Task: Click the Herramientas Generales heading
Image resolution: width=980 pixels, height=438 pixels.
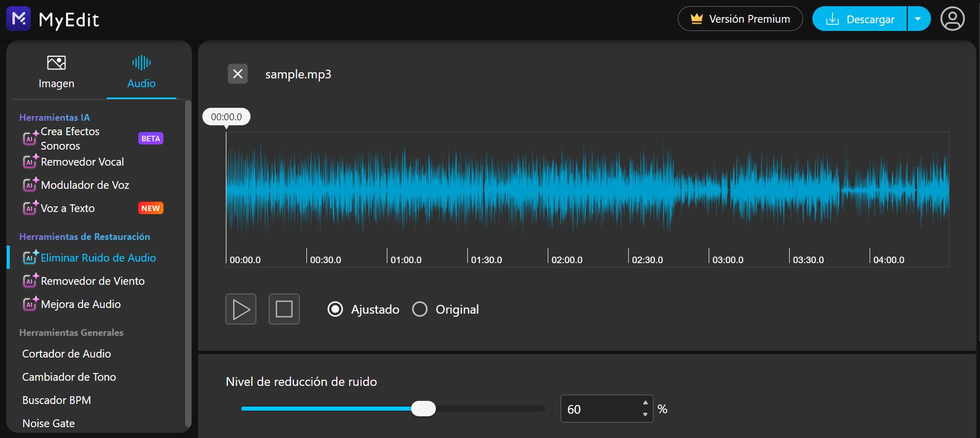Action: [x=71, y=333]
